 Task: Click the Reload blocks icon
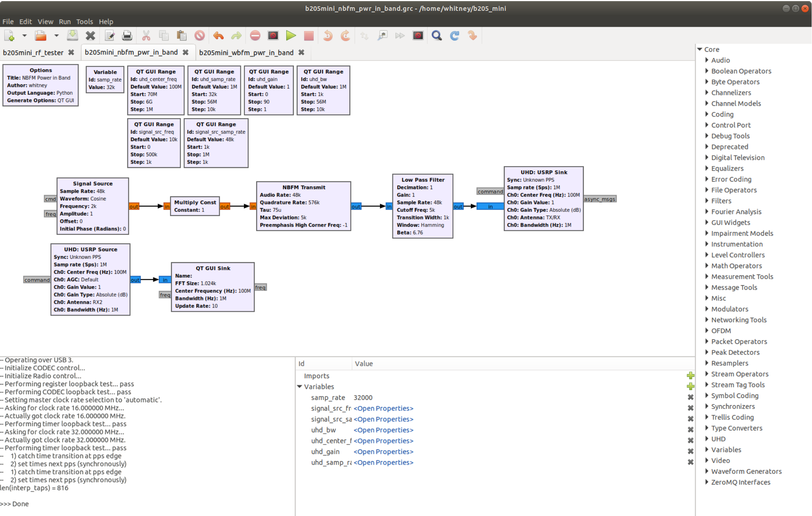455,36
